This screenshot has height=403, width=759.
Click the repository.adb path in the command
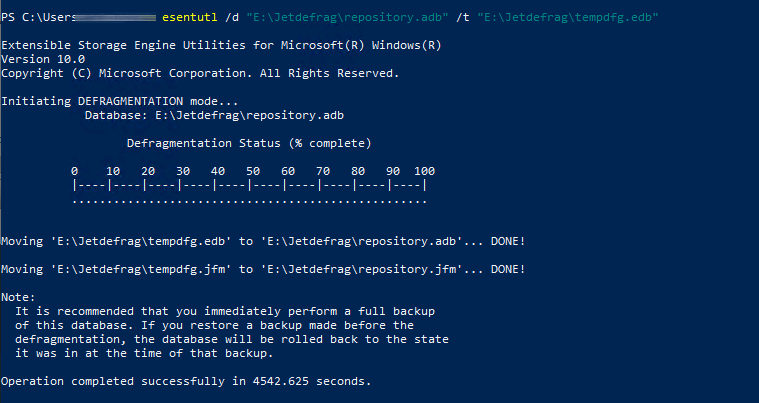tap(348, 17)
